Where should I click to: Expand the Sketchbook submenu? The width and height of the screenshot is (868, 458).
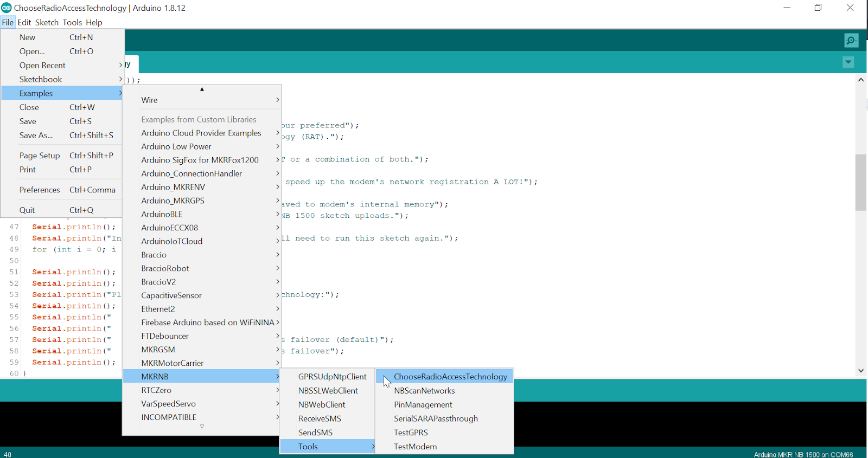pyautogui.click(x=62, y=79)
